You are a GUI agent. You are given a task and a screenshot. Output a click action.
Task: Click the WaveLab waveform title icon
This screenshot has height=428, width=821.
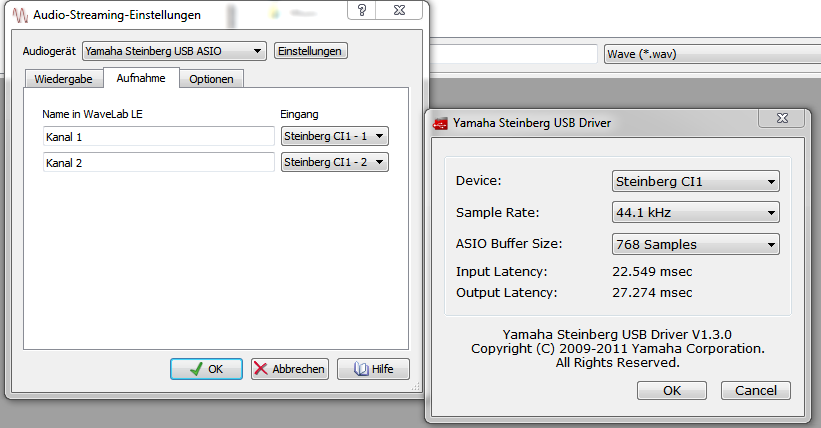click(x=20, y=15)
